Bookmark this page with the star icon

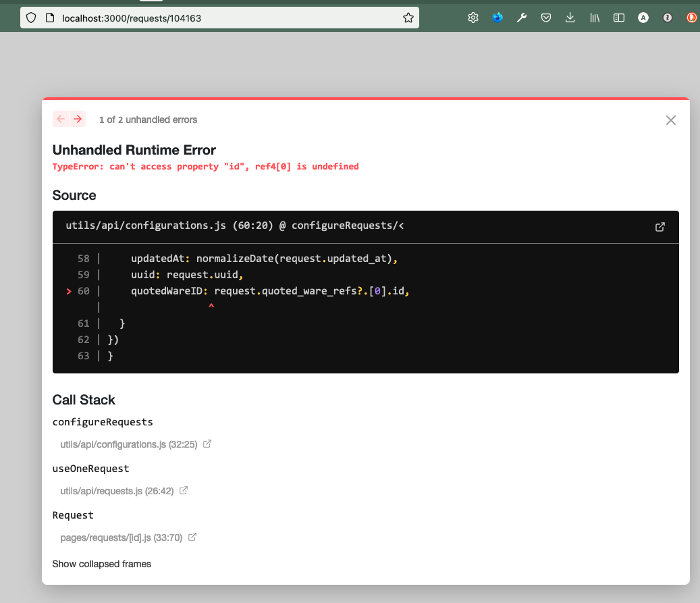point(408,18)
